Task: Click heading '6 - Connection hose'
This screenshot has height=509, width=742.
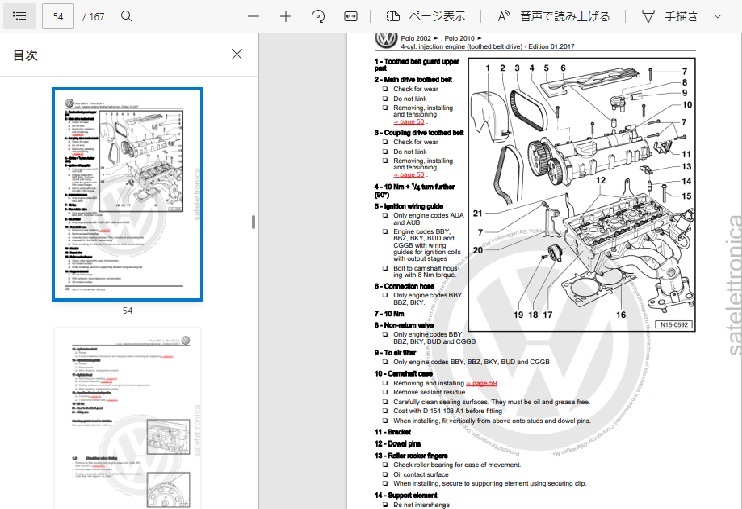Action: click(404, 286)
